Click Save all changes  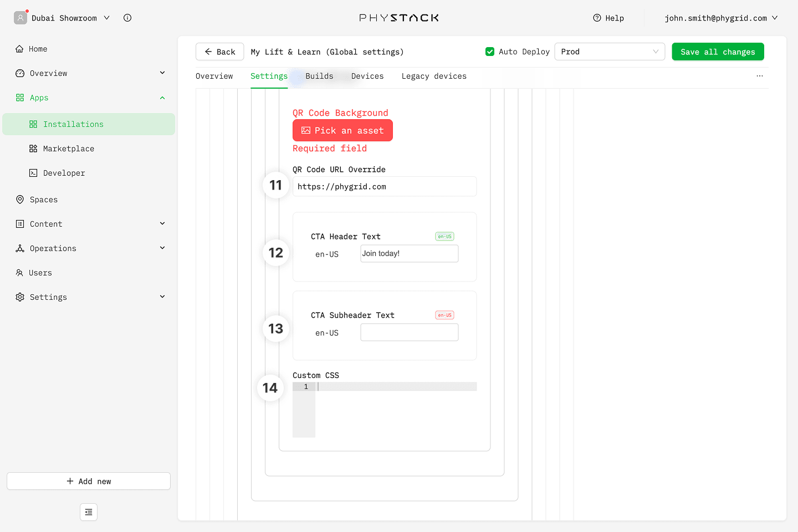[x=718, y=52]
